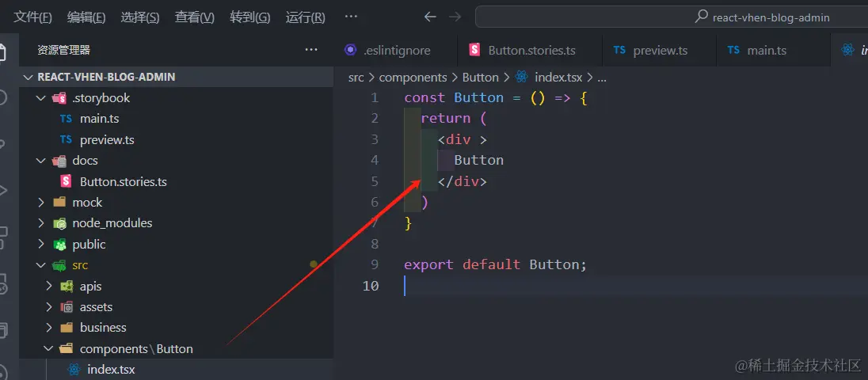Click the mock folder icon
Image resolution: width=868 pixels, height=380 pixels.
59,203
